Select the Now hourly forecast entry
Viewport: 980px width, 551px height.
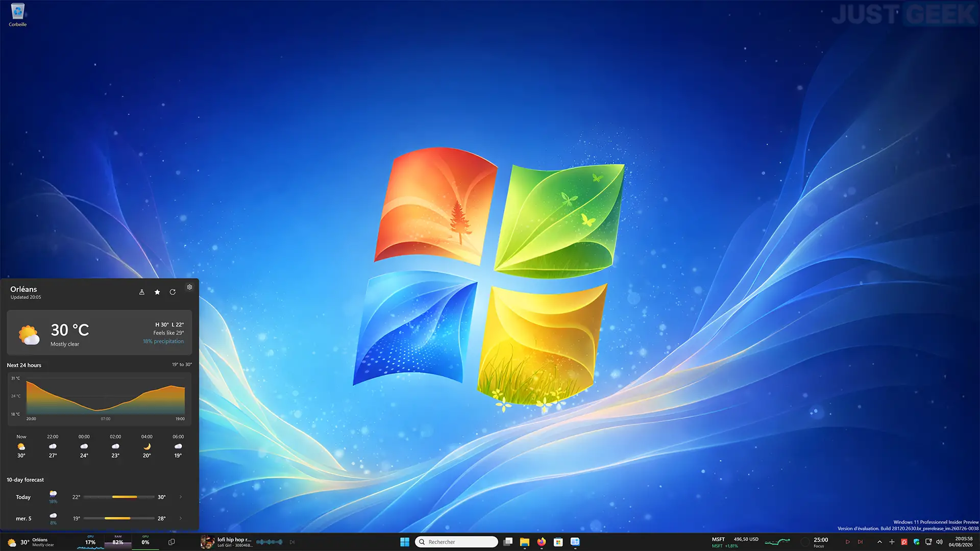coord(21,446)
